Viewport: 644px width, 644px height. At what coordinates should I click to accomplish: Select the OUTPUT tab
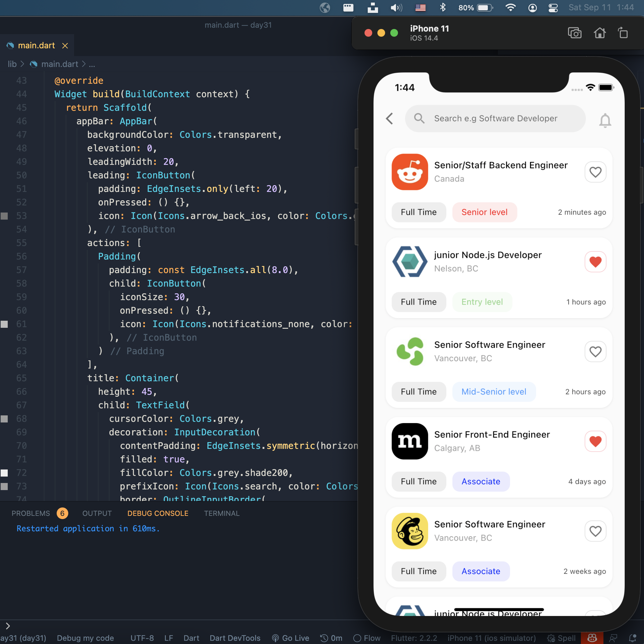pos(97,513)
